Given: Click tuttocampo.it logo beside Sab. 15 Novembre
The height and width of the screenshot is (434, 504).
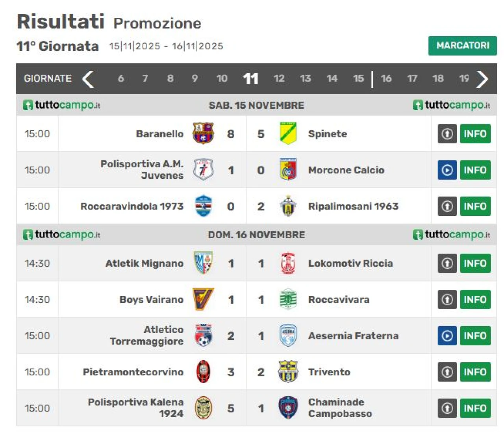Looking at the screenshot, I should tap(62, 105).
